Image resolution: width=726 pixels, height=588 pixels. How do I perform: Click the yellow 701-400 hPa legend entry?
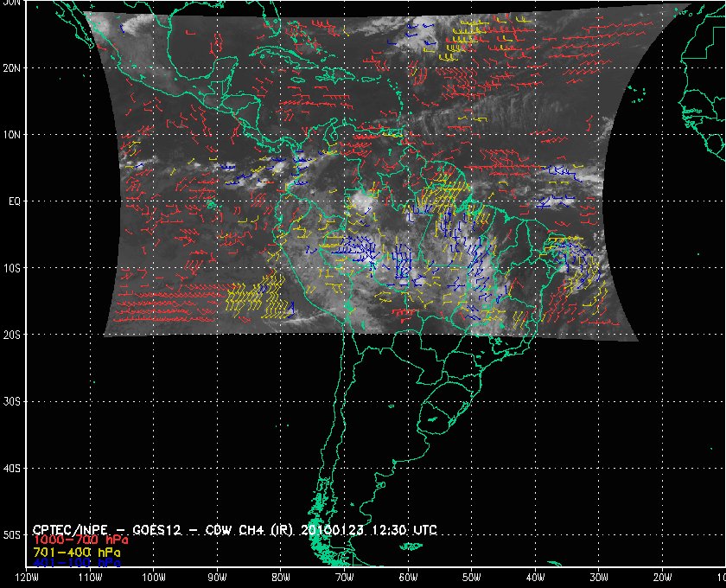(77, 553)
